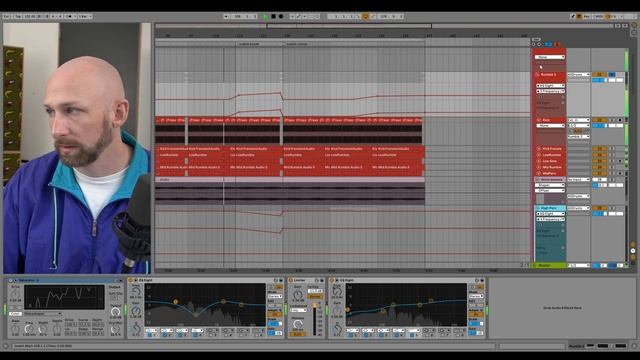Viewport: 640px width, 360px height.
Task: Fold the Rumble 1 track
Action: (537, 75)
